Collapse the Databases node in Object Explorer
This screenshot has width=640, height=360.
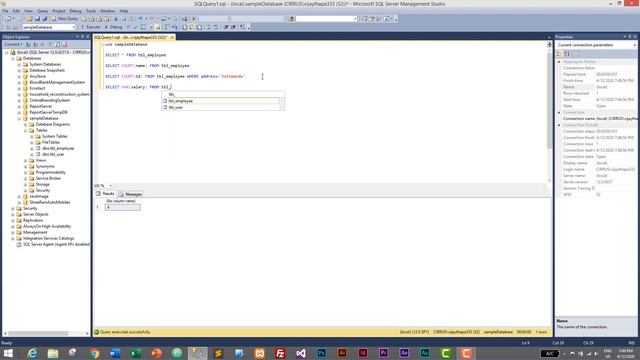click(13, 58)
